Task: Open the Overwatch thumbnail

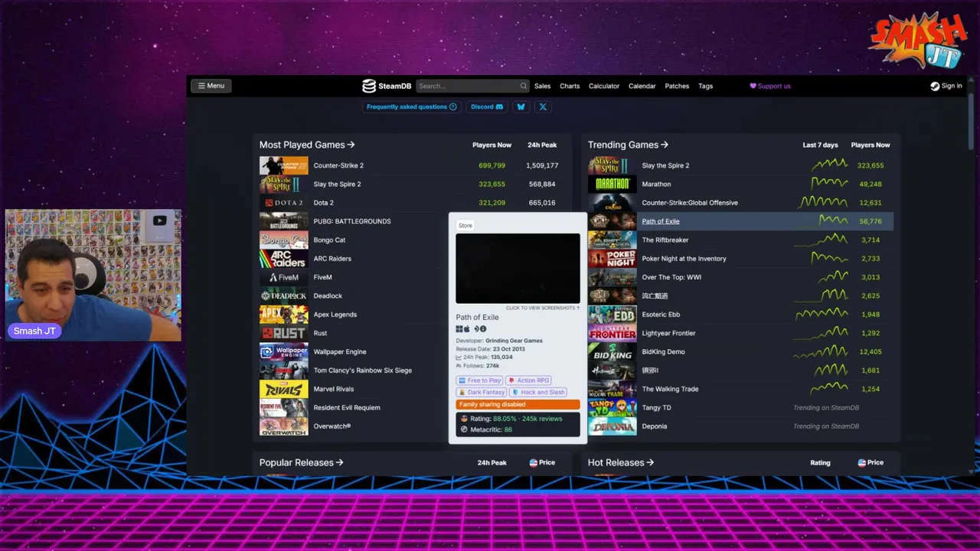Action: [x=283, y=426]
